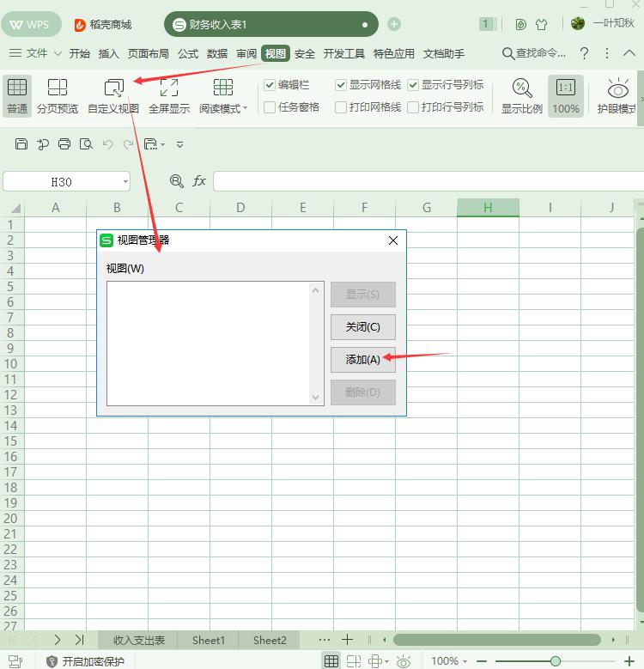Image resolution: width=644 pixels, height=669 pixels.
Task: Open the 数据 ribbon tab
Action: 217,53
